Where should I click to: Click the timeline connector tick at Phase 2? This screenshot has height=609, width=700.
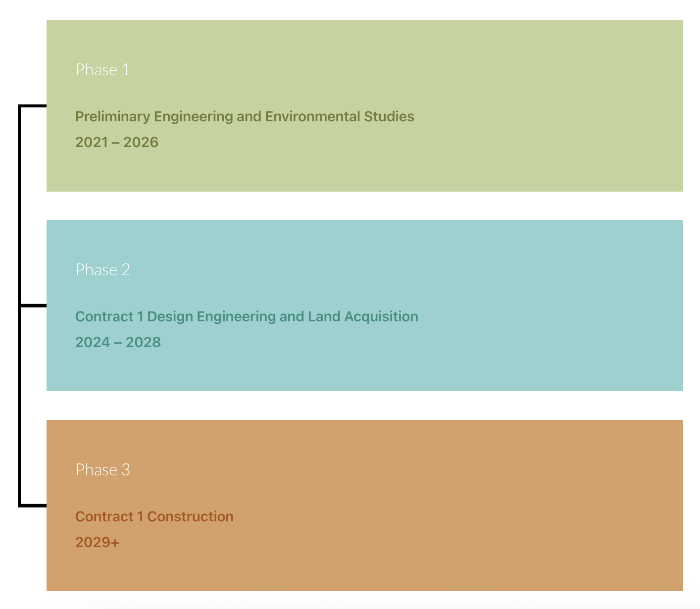(x=34, y=305)
